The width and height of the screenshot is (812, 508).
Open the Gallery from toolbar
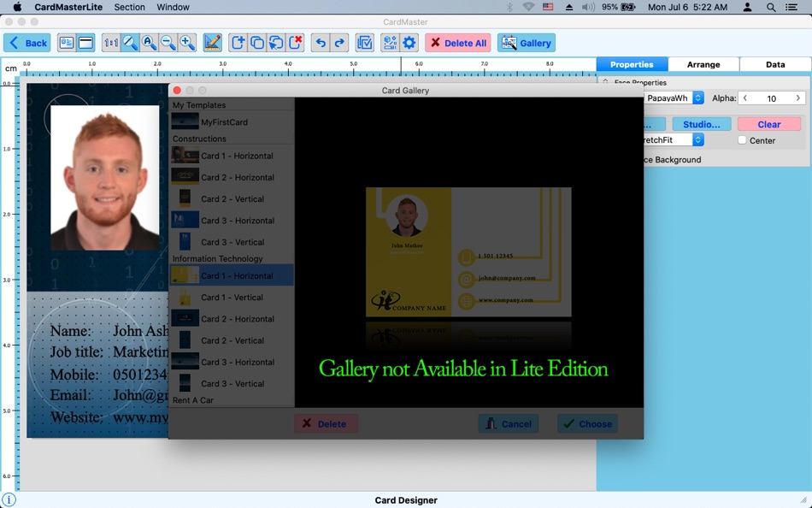coord(527,43)
